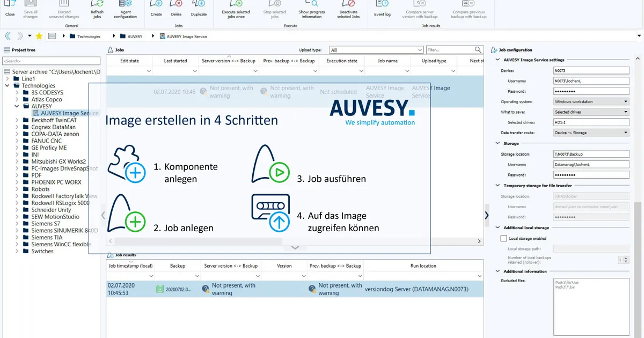Viewport: 644px width, 338px height.
Task: Open the Edit state column filter dropdown
Action: pos(149,71)
